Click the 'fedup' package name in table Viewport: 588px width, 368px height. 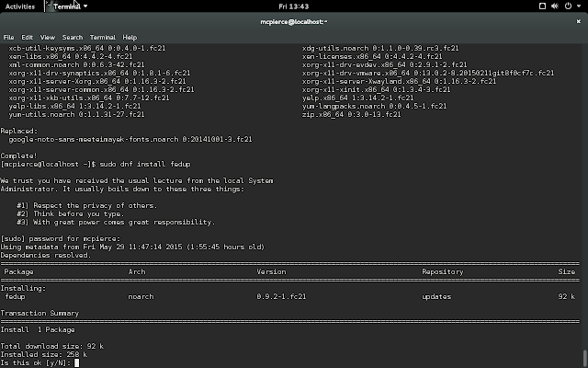point(15,296)
